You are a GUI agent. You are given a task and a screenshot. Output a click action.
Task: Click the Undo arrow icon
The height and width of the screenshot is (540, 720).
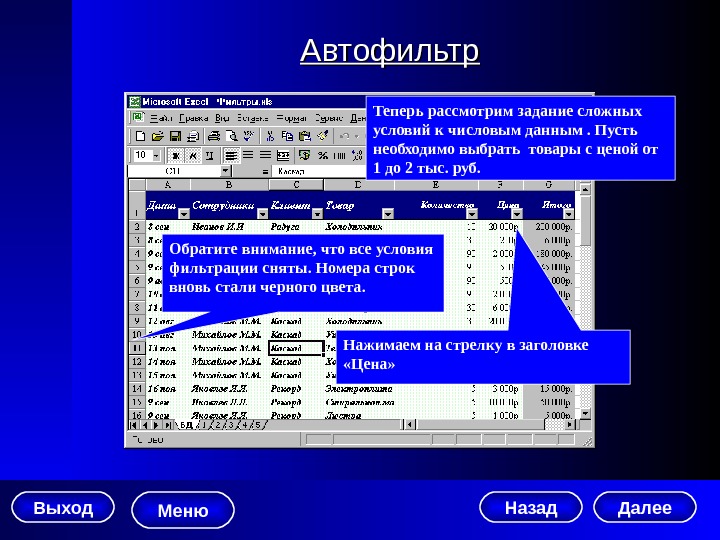pyautogui.click(x=344, y=136)
